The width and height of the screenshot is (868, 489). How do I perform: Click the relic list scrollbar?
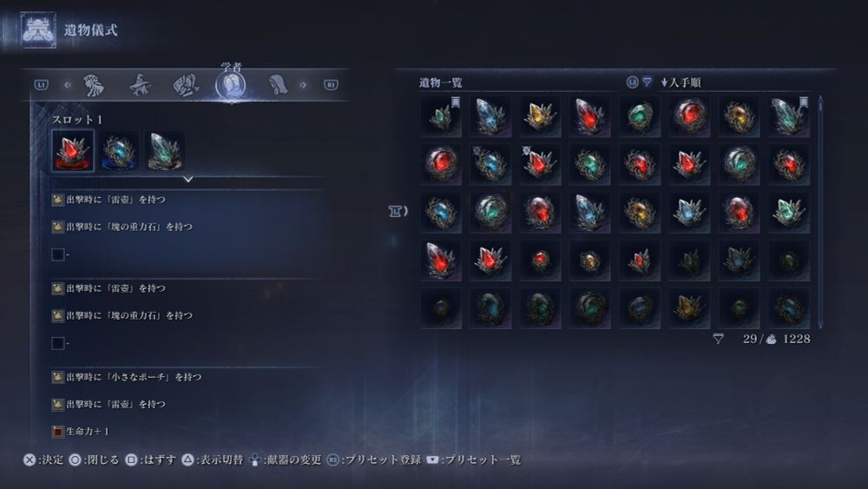(x=820, y=212)
